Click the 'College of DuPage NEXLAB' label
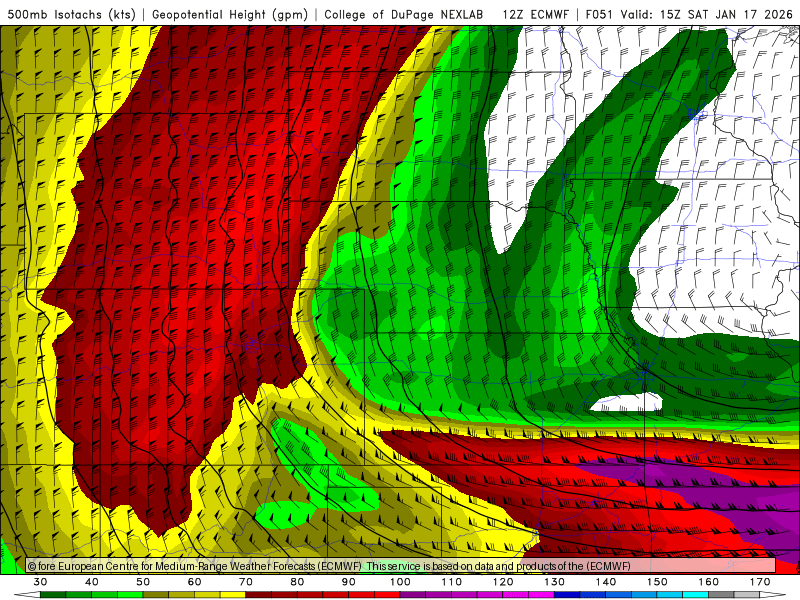 pos(404,14)
